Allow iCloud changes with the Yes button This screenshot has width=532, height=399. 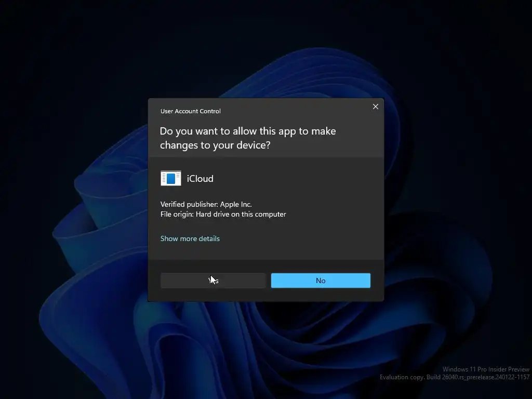point(213,281)
